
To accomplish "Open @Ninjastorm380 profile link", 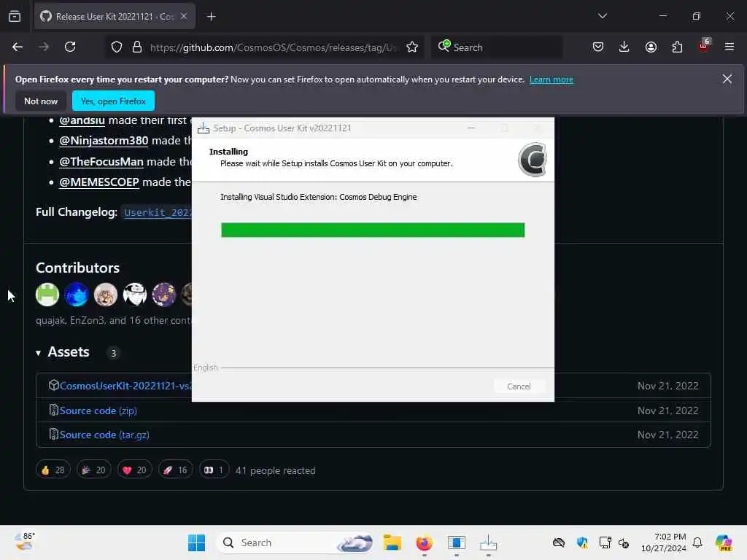I will tap(104, 141).
